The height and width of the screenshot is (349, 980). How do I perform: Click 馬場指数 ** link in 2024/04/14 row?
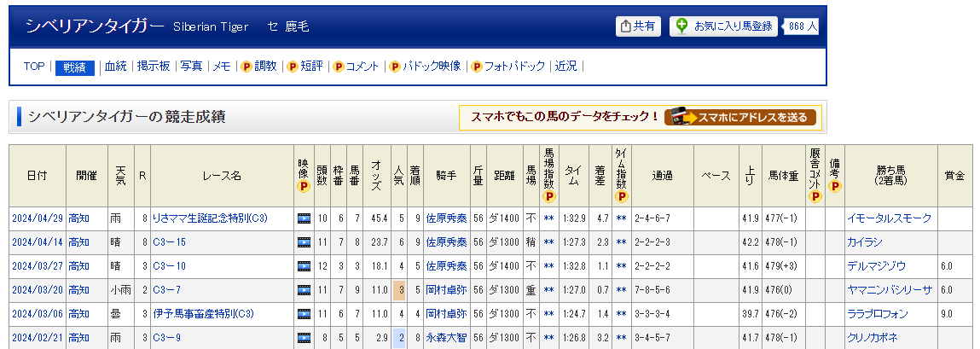click(548, 242)
